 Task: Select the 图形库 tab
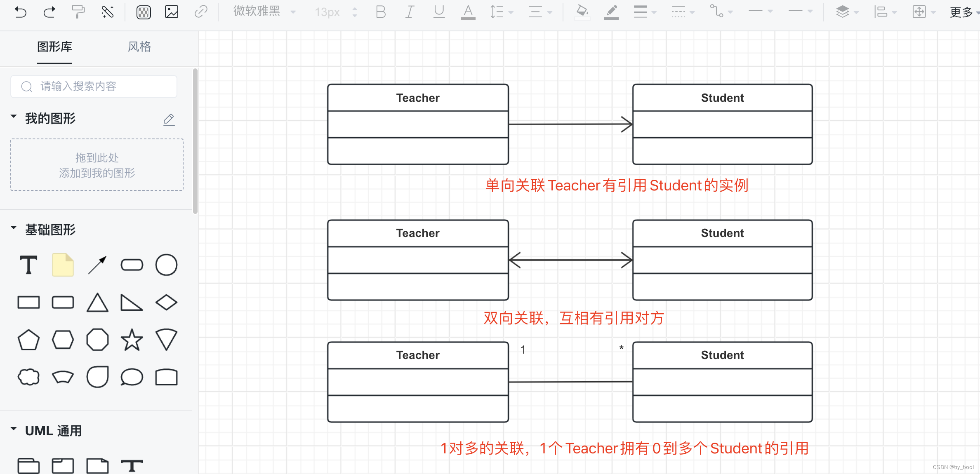click(54, 47)
